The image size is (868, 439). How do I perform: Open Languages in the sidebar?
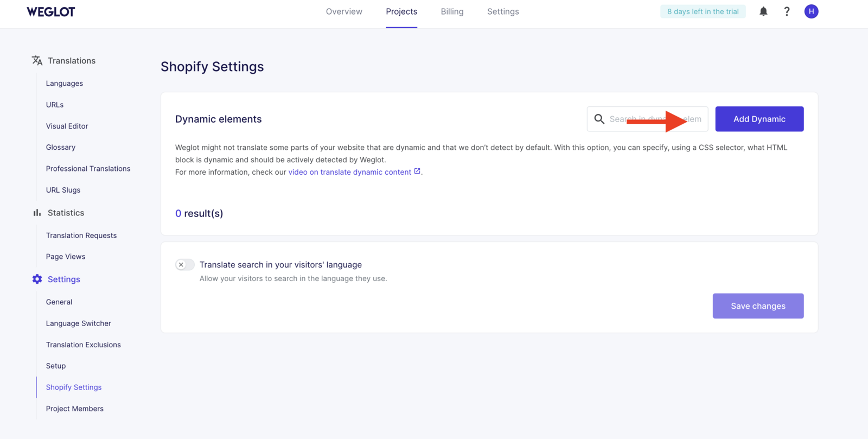[x=65, y=84]
